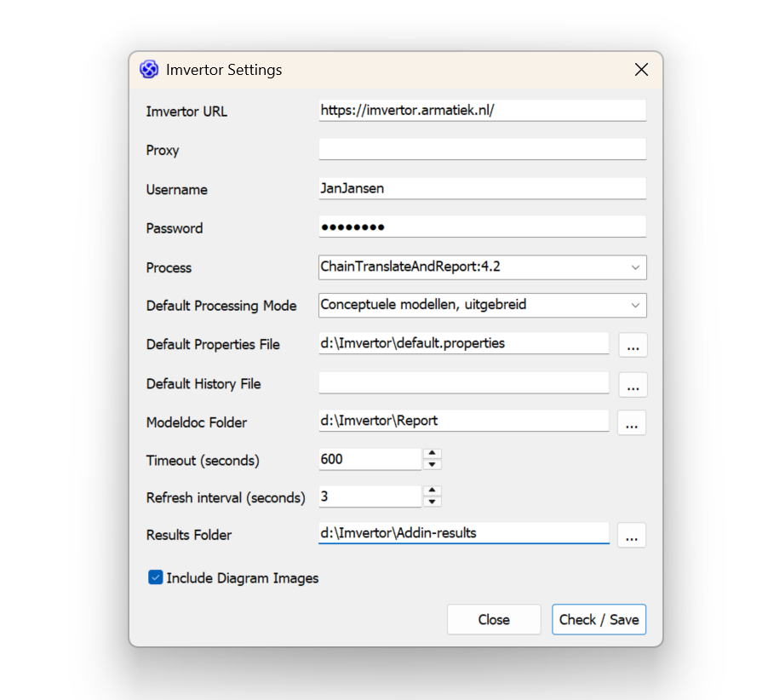
Task: Click the Imvertor logo icon in title bar
Action: click(x=149, y=70)
